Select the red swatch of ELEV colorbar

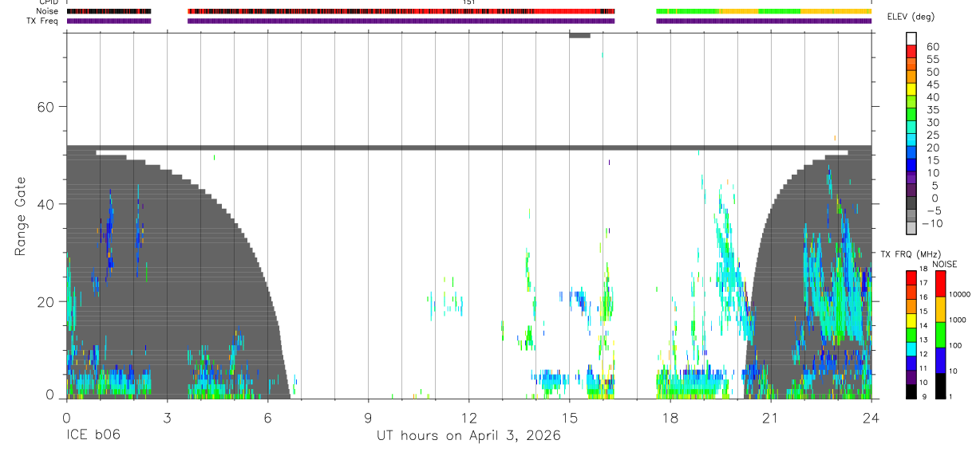(x=911, y=52)
